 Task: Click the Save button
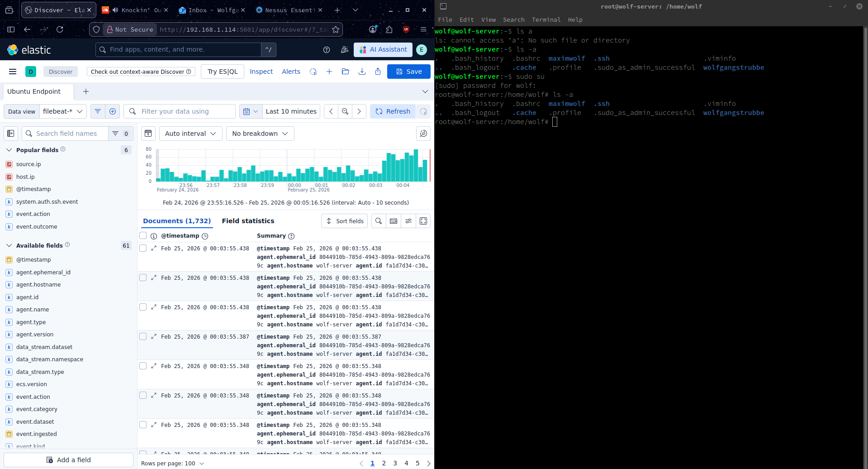click(408, 72)
